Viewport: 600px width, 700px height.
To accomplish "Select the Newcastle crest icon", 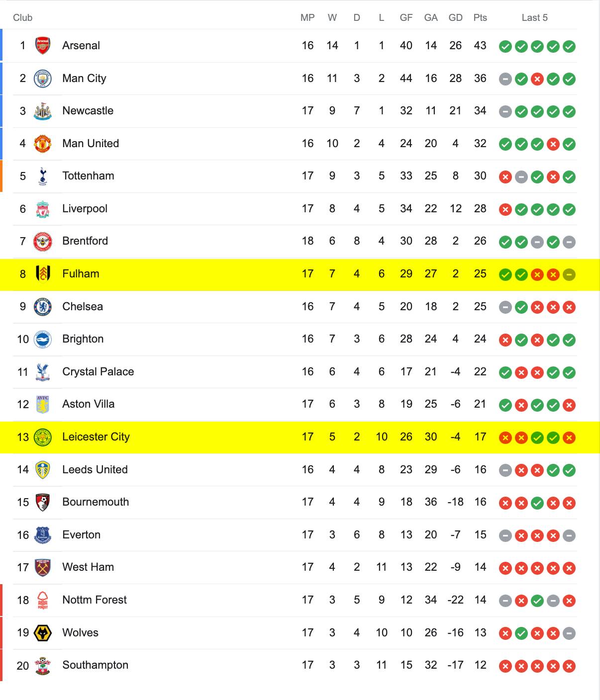I will point(43,111).
